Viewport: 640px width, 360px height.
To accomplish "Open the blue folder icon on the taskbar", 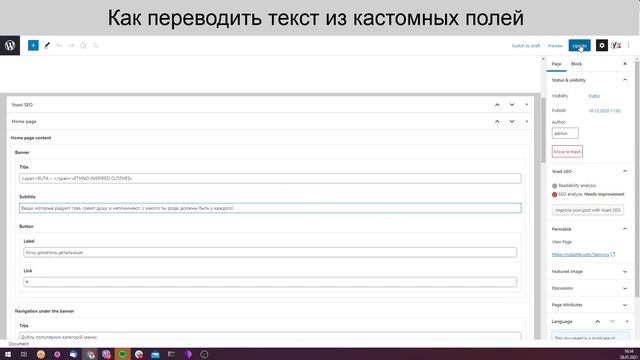I will tap(155, 354).
